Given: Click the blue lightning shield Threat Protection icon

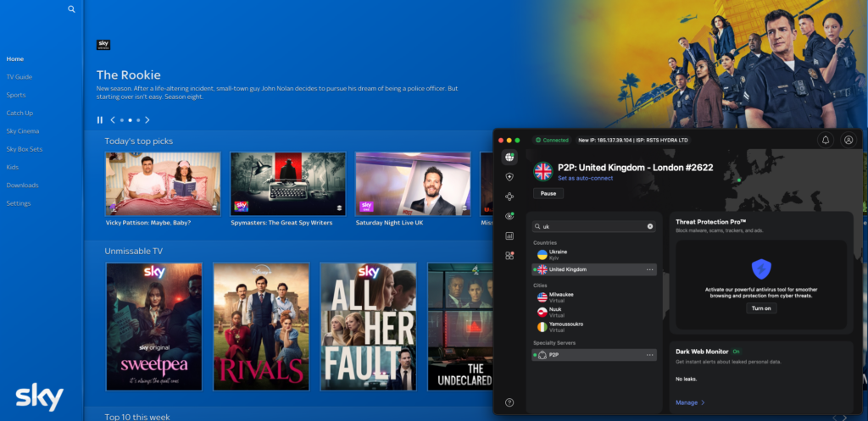Looking at the screenshot, I should (761, 269).
